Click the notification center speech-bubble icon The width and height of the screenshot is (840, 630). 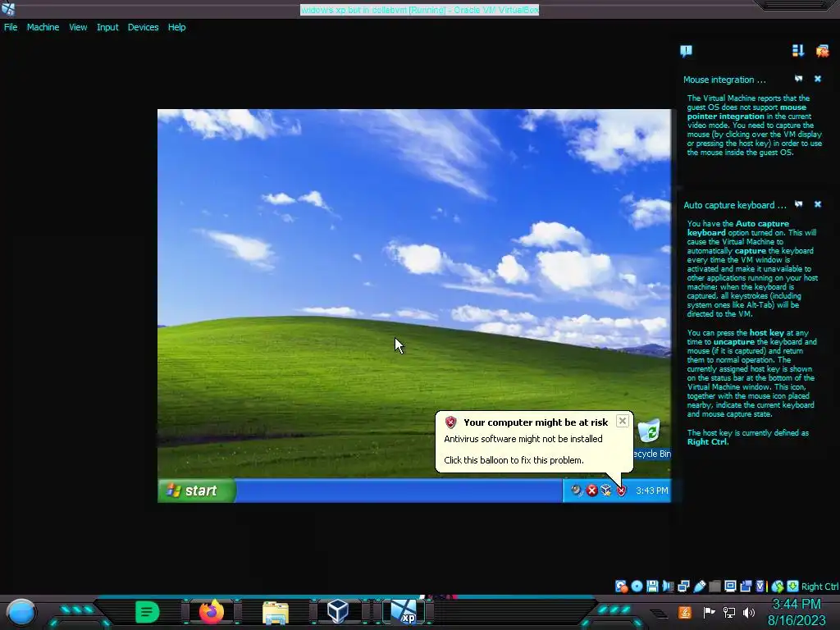click(x=687, y=51)
